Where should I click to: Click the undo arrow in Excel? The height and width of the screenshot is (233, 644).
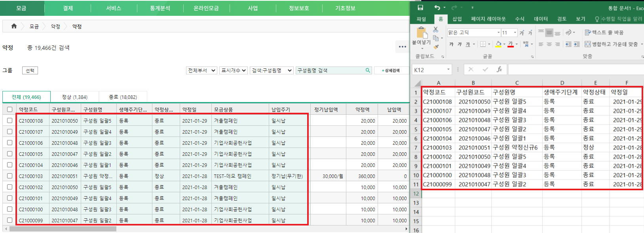[x=437, y=8]
